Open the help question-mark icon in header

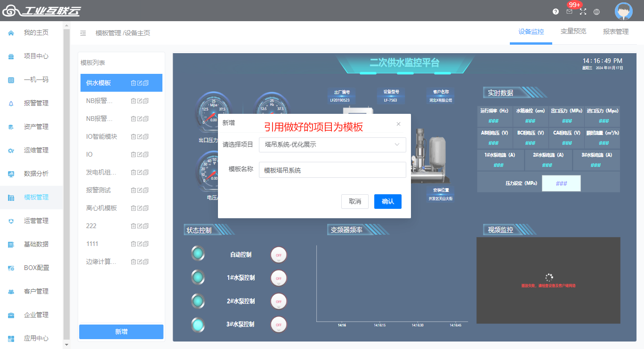tap(555, 12)
